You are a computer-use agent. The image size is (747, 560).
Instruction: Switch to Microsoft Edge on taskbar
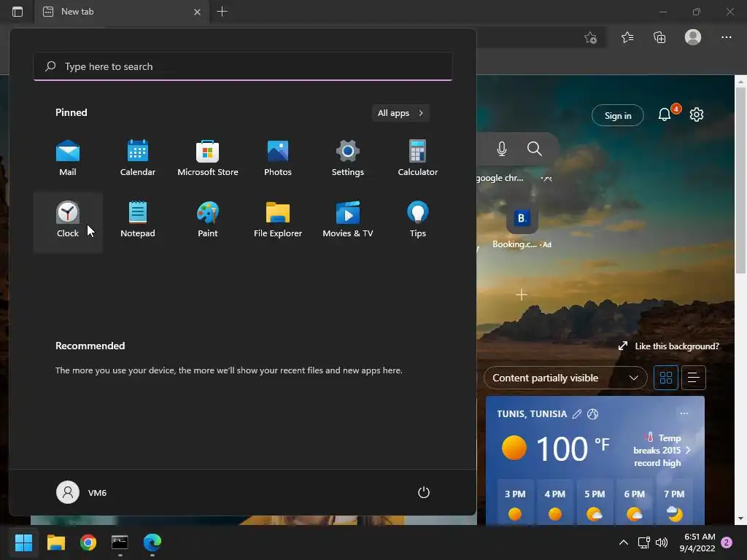pos(152,542)
